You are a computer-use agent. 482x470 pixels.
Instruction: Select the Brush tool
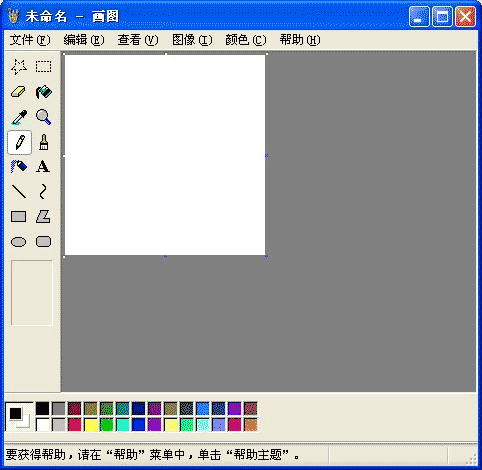(x=44, y=142)
